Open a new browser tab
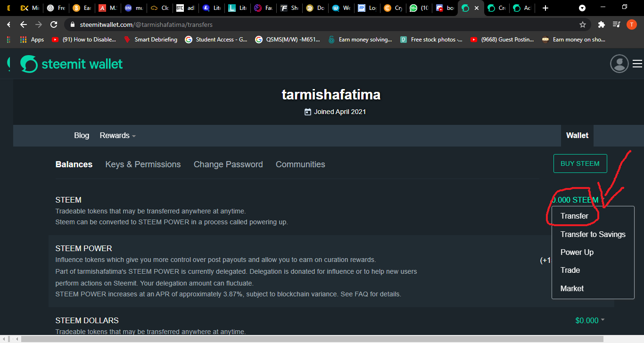644x343 pixels. pyautogui.click(x=545, y=8)
